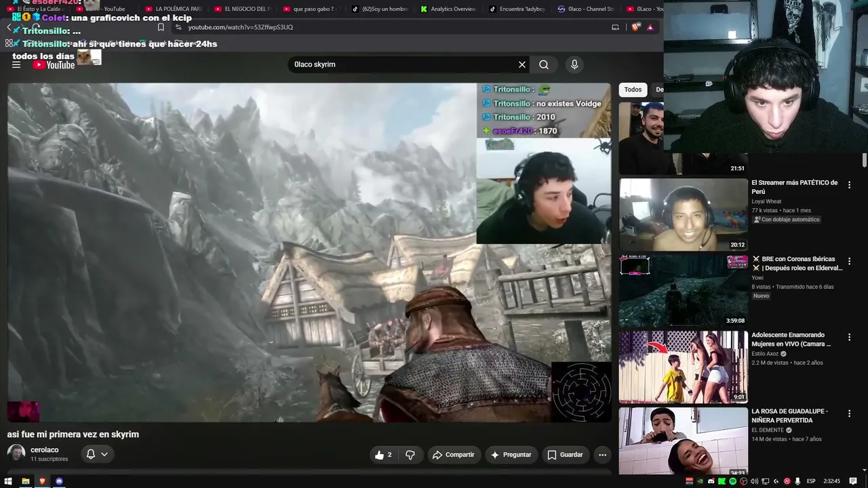This screenshot has height=488, width=868.
Task: Switch to 'Analytics Overview' Kick tab
Action: [x=448, y=9]
